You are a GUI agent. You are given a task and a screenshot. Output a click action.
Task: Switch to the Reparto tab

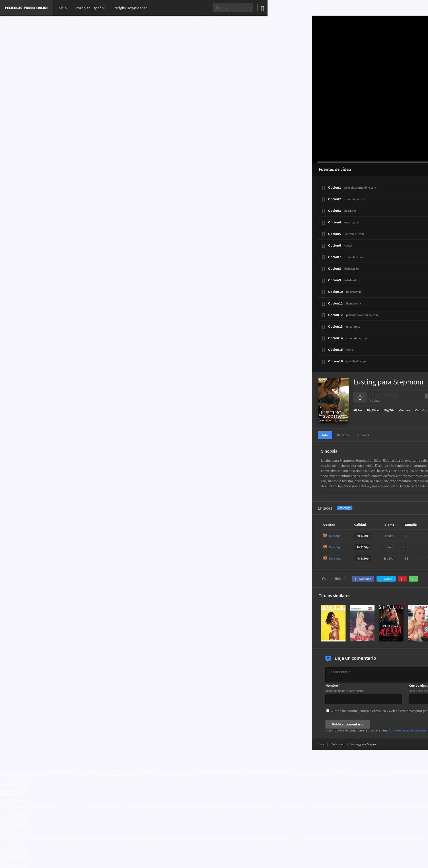pyautogui.click(x=342, y=435)
